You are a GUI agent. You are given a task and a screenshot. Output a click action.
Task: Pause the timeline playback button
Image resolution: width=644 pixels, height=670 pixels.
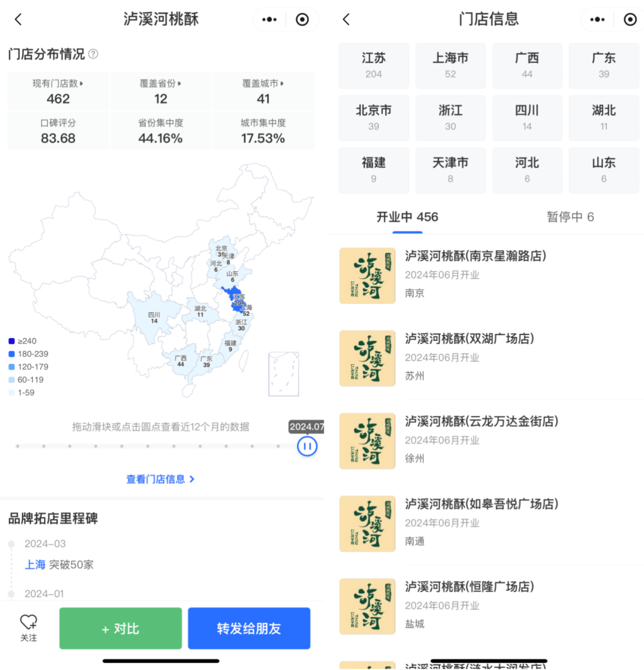click(x=307, y=446)
